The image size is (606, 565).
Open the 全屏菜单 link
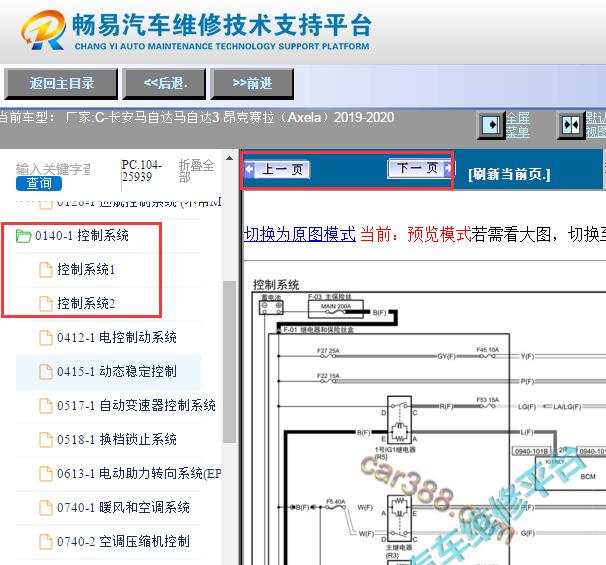(518, 125)
